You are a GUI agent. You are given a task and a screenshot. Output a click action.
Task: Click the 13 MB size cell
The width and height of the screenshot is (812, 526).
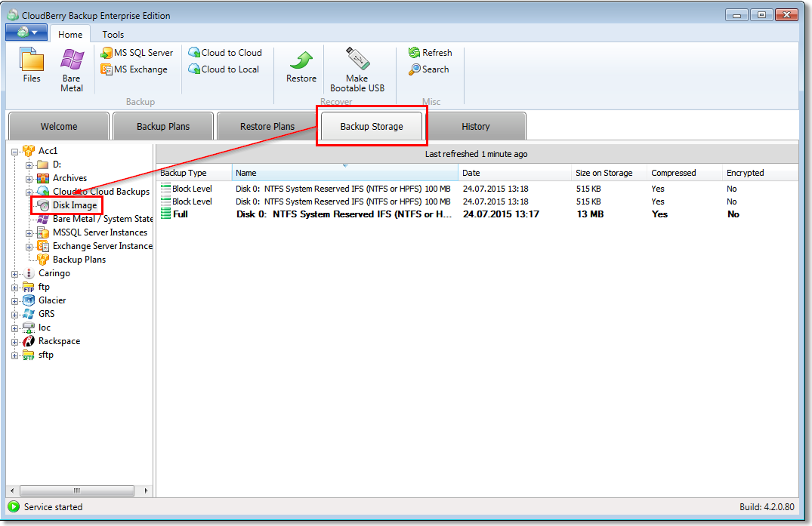591,214
